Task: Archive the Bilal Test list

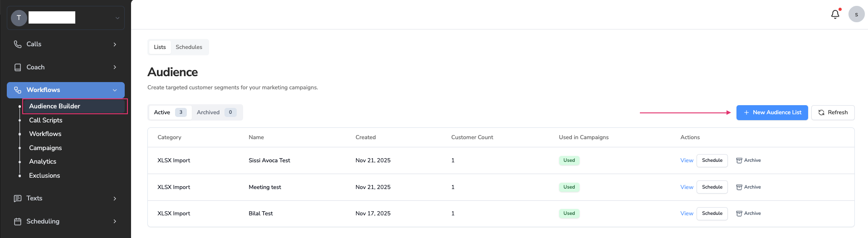Action: point(748,214)
